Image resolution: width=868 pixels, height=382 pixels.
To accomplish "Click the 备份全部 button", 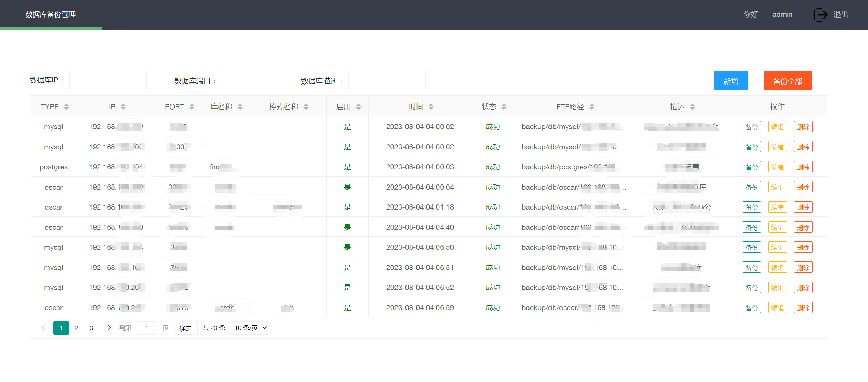I will (788, 81).
